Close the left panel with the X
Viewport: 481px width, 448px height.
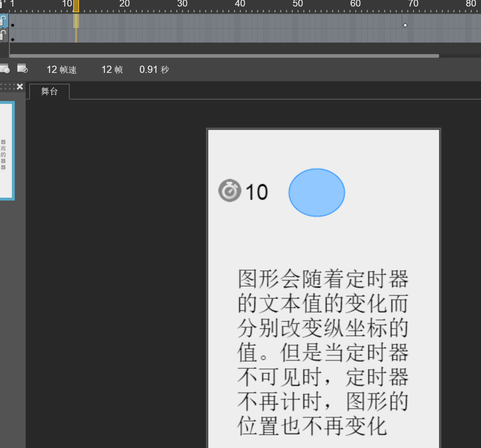(x=20, y=87)
